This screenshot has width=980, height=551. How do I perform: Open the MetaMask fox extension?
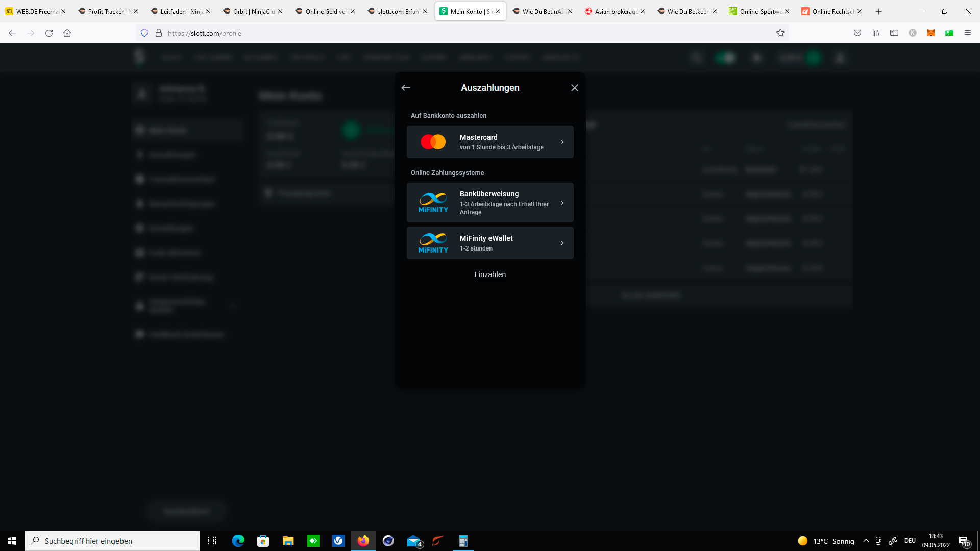coord(931,33)
